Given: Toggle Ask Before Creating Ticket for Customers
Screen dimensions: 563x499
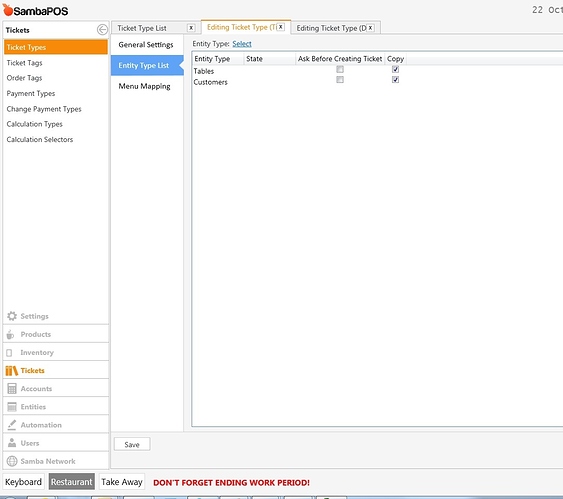Looking at the screenshot, I should pos(340,79).
